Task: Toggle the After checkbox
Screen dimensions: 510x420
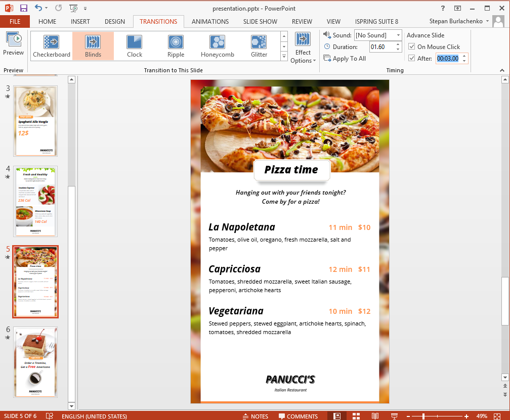Action: (411, 58)
